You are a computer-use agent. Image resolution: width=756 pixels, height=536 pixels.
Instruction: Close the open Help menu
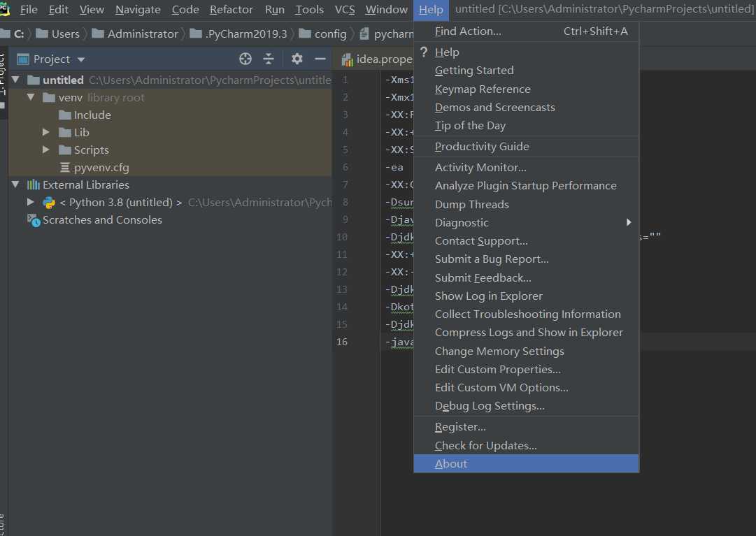(431, 10)
